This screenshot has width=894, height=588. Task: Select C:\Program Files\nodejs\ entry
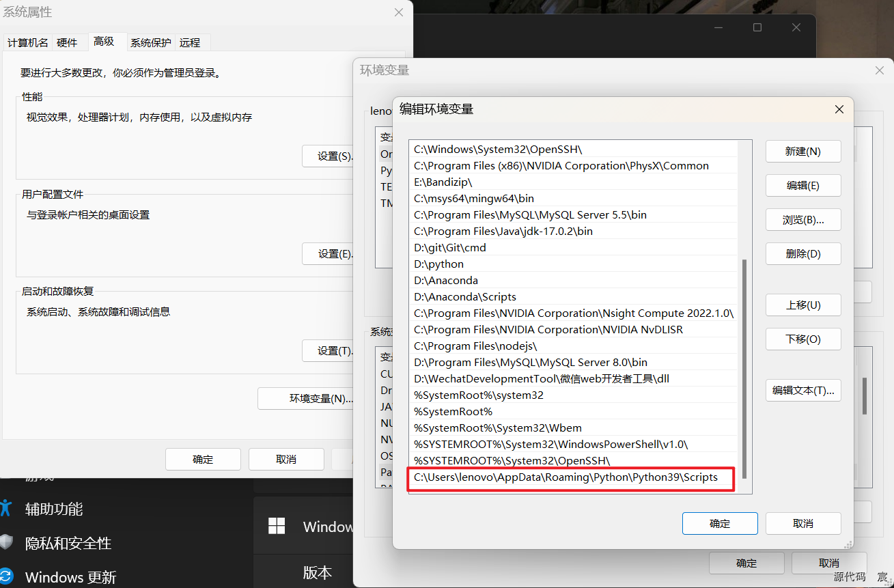coord(573,346)
